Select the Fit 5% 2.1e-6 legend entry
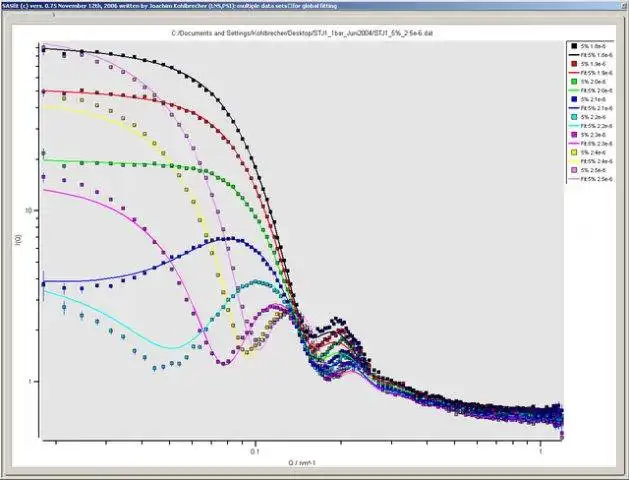 (x=590, y=108)
